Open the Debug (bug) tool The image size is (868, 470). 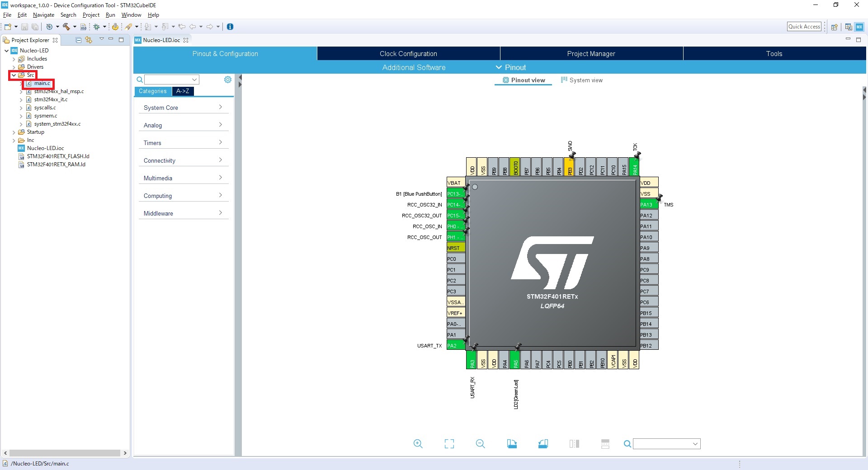pos(96,27)
